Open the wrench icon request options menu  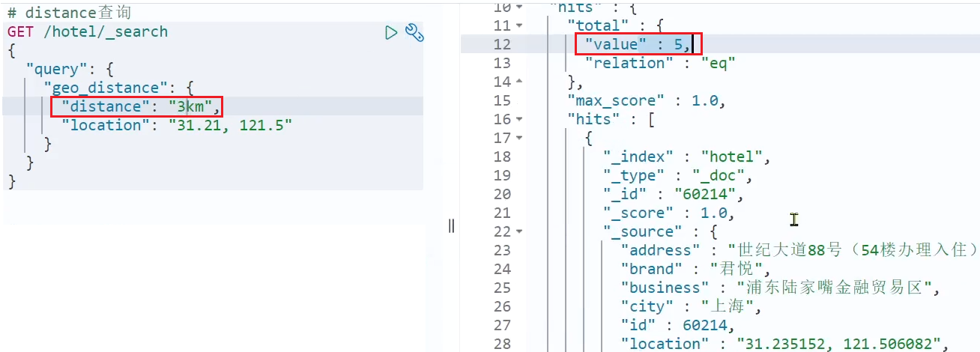[x=414, y=32]
